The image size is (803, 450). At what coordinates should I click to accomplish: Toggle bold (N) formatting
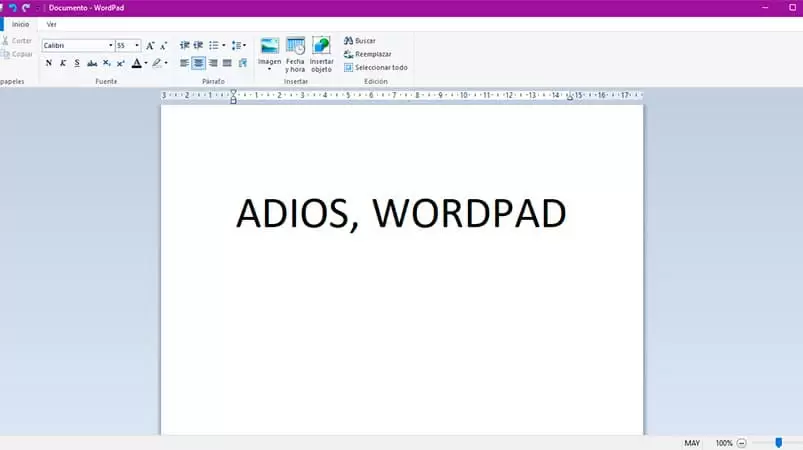(x=49, y=63)
